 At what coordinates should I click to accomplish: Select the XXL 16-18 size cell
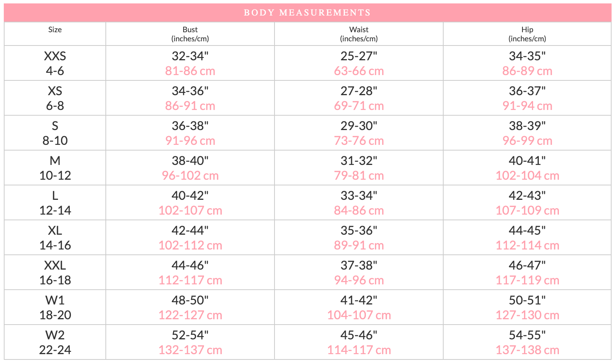coord(55,273)
